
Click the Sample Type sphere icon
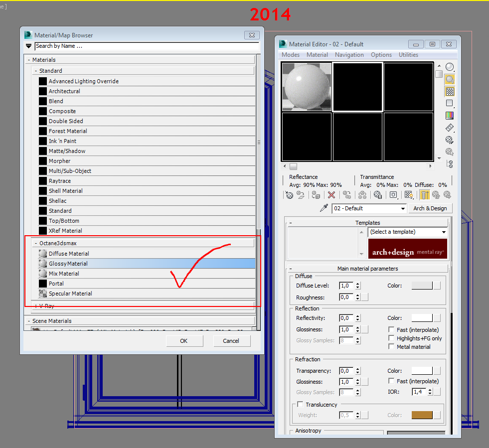[x=450, y=67]
